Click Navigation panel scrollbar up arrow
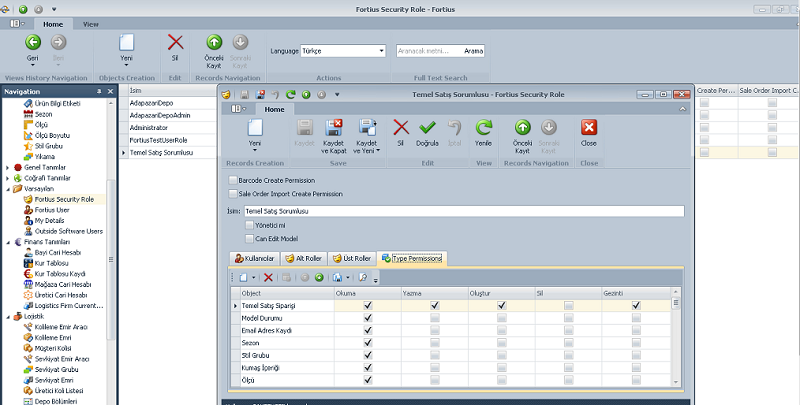800x405 pixels. click(111, 103)
